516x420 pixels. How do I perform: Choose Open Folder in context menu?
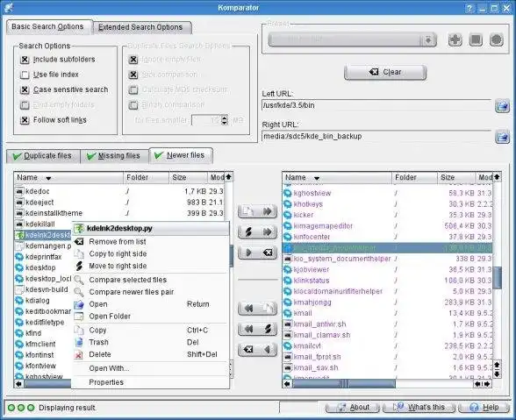[150, 317]
